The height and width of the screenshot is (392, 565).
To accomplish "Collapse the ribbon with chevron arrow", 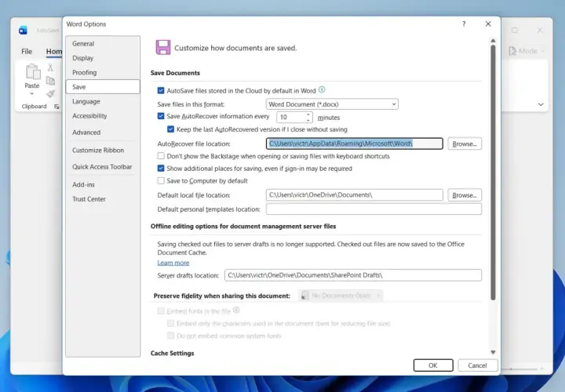I will [x=541, y=104].
